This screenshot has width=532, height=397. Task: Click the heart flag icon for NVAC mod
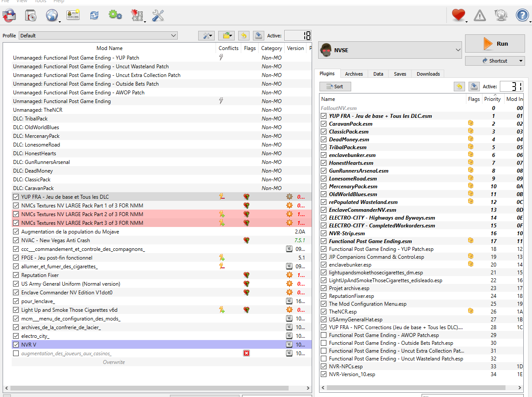coord(246,240)
